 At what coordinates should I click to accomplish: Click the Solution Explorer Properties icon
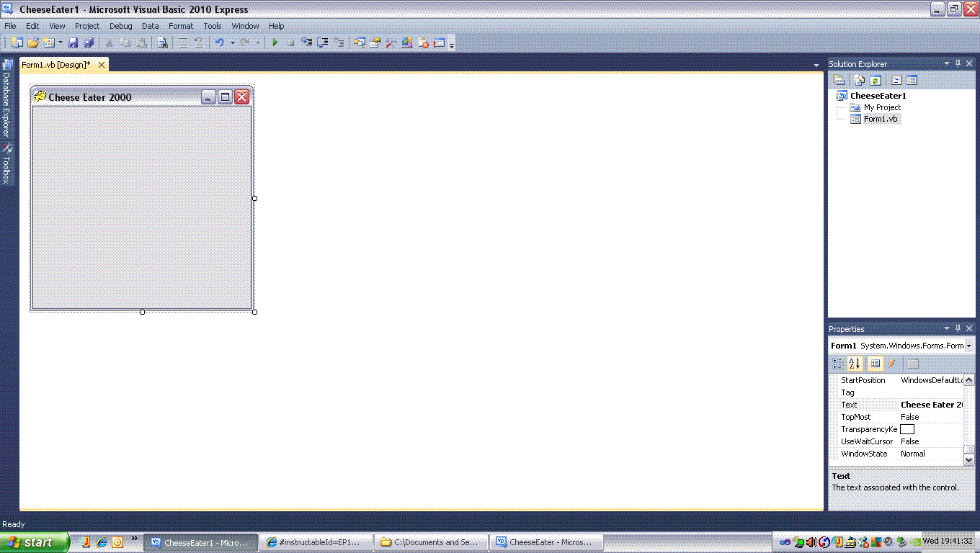click(x=839, y=81)
